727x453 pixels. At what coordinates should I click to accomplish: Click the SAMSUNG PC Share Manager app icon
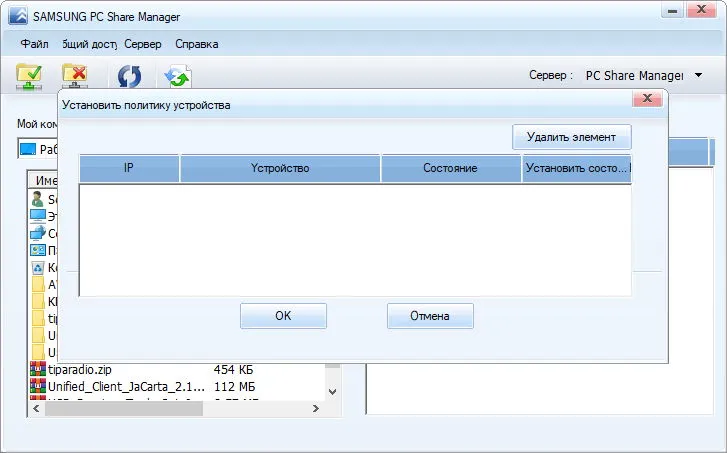[x=19, y=16]
